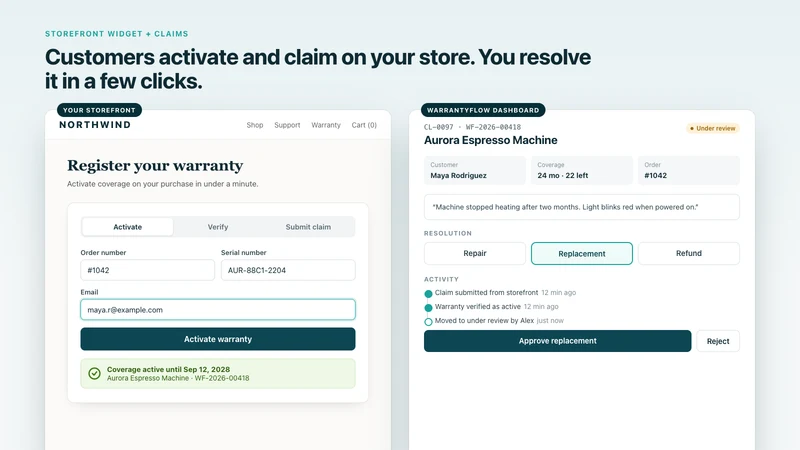The width and height of the screenshot is (800, 450).
Task: Click the Coverage active until Sep 12, 2028 text
Action: tap(168, 369)
